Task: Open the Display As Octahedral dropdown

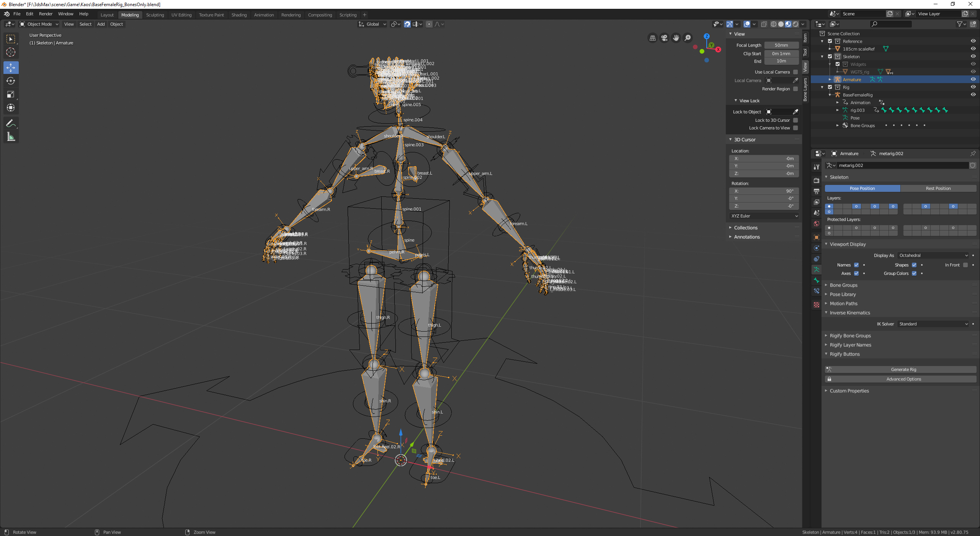Action: click(x=933, y=255)
